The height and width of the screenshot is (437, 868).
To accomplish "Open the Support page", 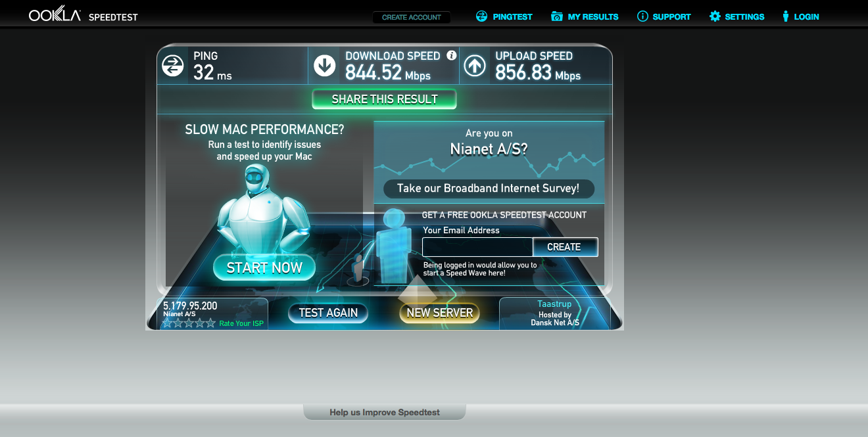I will coord(663,16).
